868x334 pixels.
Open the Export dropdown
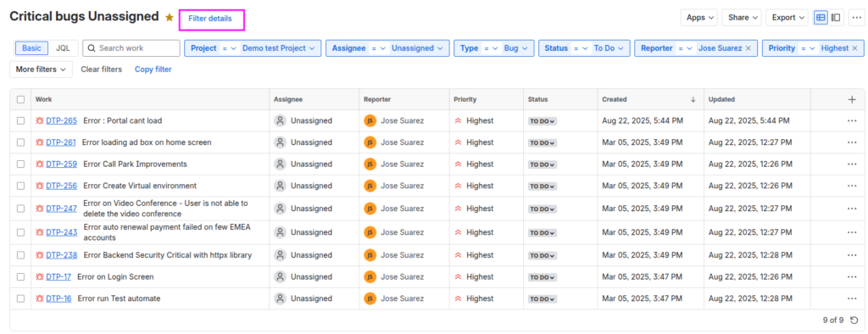pyautogui.click(x=787, y=18)
